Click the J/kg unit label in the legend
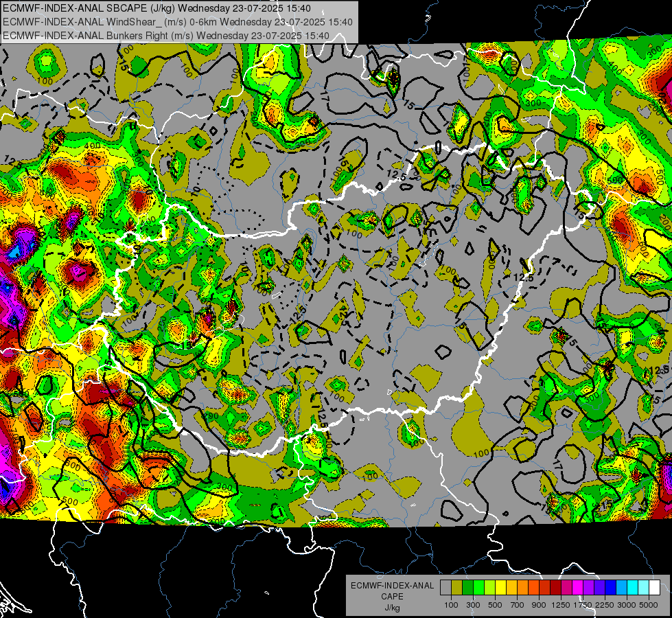The height and width of the screenshot is (618, 672). [392, 608]
